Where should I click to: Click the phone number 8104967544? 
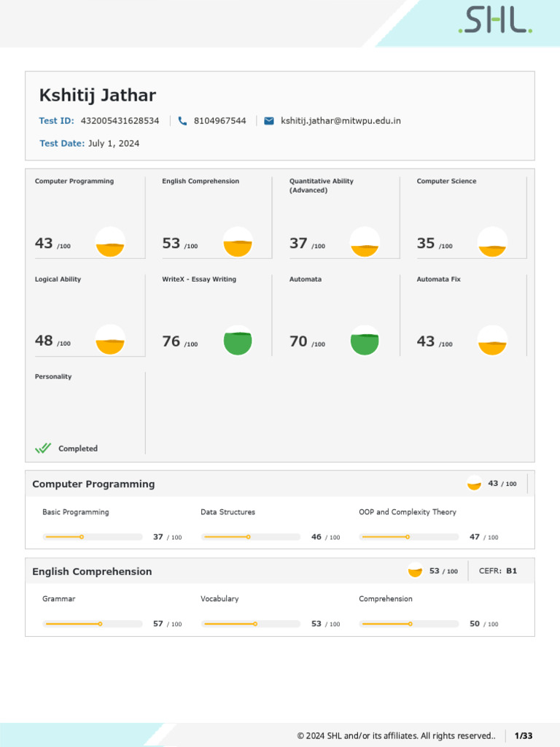219,121
